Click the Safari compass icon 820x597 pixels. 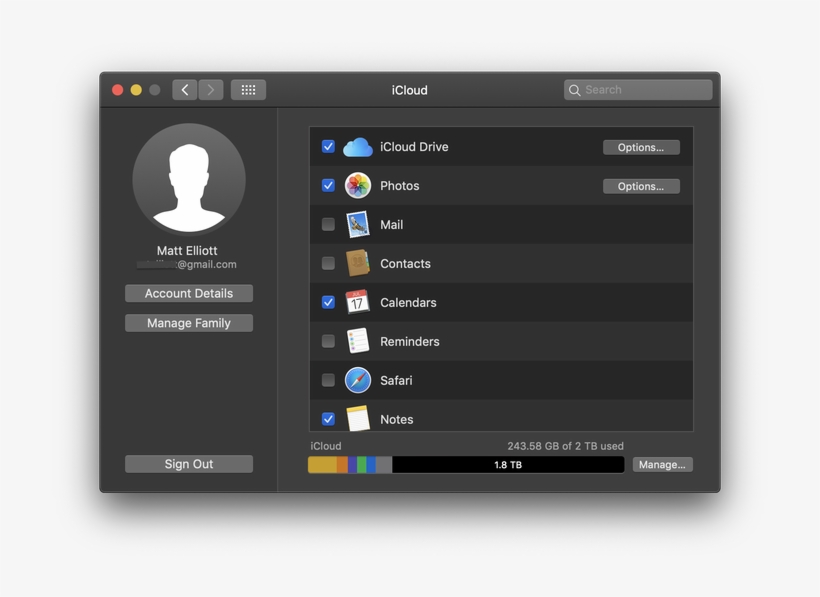tap(358, 380)
